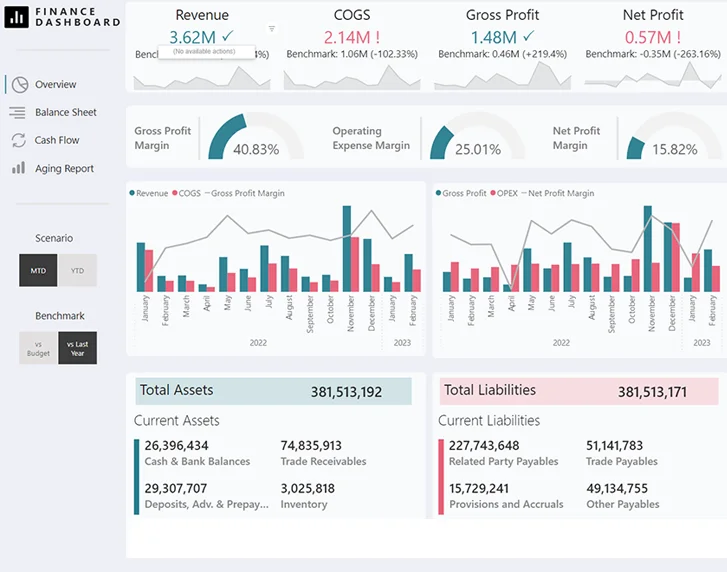Click the Net Profit Margin legend entry
This screenshot has height=572, width=727.
(x=557, y=193)
